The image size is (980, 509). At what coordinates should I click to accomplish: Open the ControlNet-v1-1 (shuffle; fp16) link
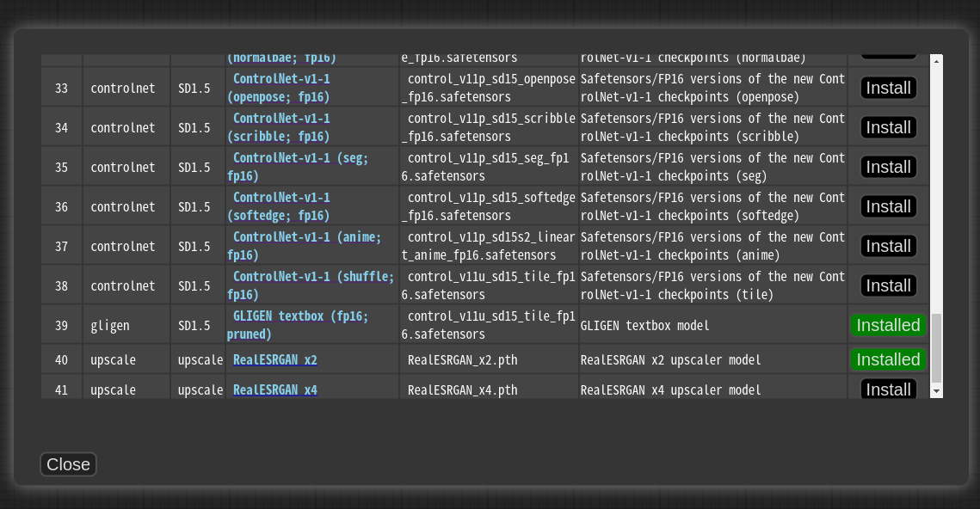tap(311, 285)
